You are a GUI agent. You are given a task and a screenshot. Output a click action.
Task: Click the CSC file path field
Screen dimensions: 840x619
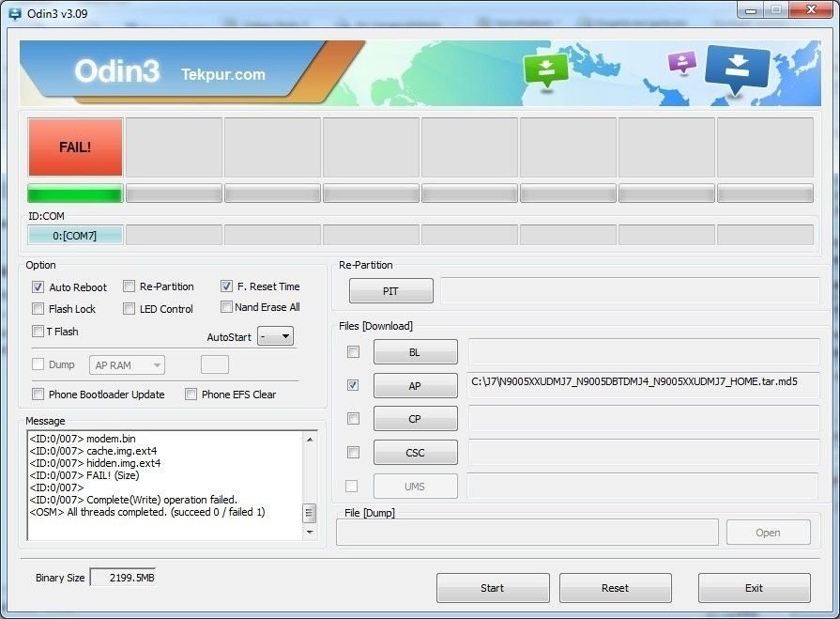(x=644, y=453)
